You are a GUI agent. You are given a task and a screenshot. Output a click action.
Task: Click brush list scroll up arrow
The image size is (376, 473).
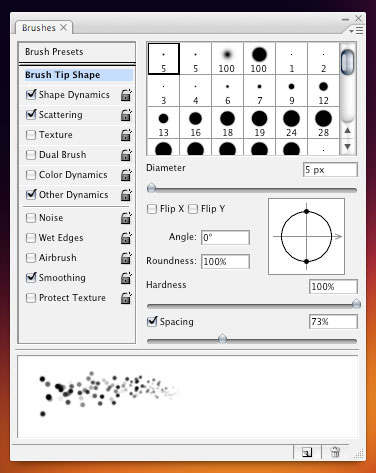[348, 130]
